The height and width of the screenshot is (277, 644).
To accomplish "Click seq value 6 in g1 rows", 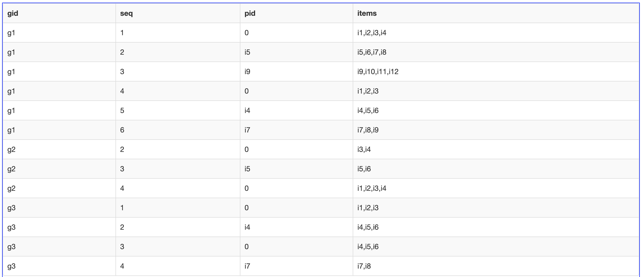I will [x=178, y=130].
